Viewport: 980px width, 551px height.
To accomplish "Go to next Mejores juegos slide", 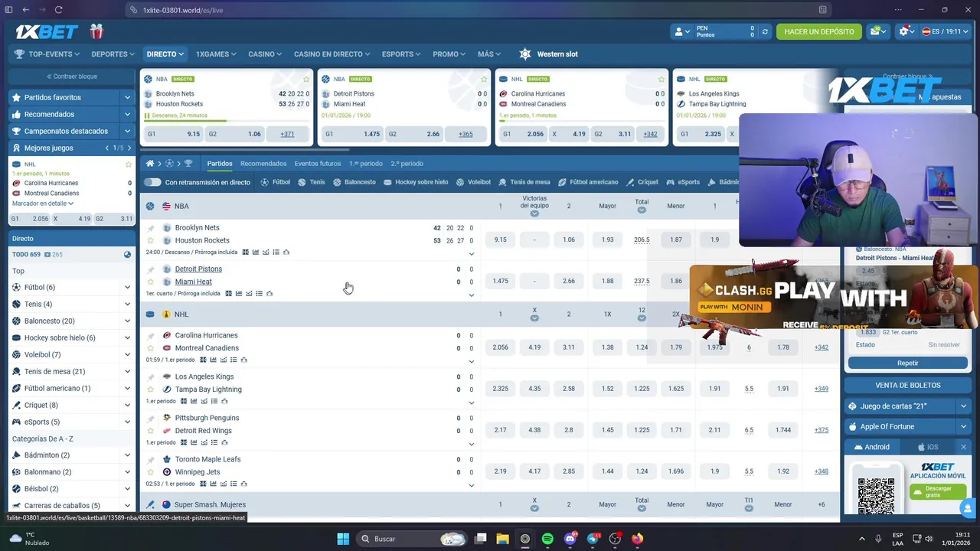I will click(x=129, y=148).
